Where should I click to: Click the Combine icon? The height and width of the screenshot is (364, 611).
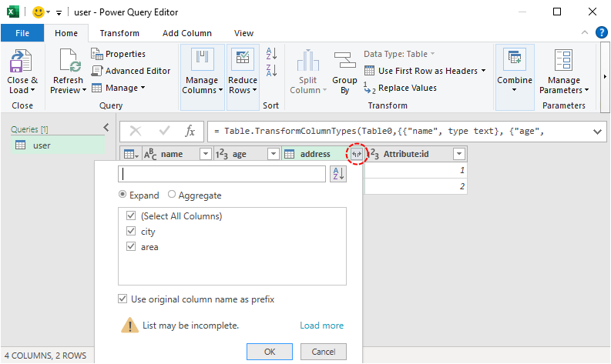[x=515, y=59]
